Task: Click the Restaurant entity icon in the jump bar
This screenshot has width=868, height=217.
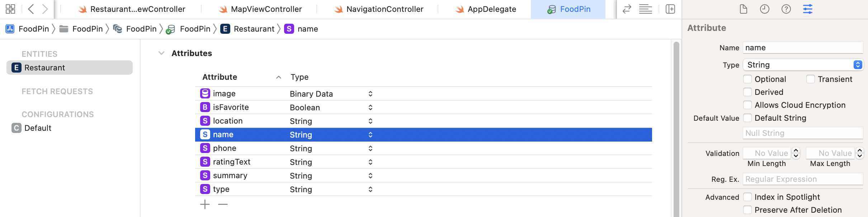Action: click(x=225, y=29)
